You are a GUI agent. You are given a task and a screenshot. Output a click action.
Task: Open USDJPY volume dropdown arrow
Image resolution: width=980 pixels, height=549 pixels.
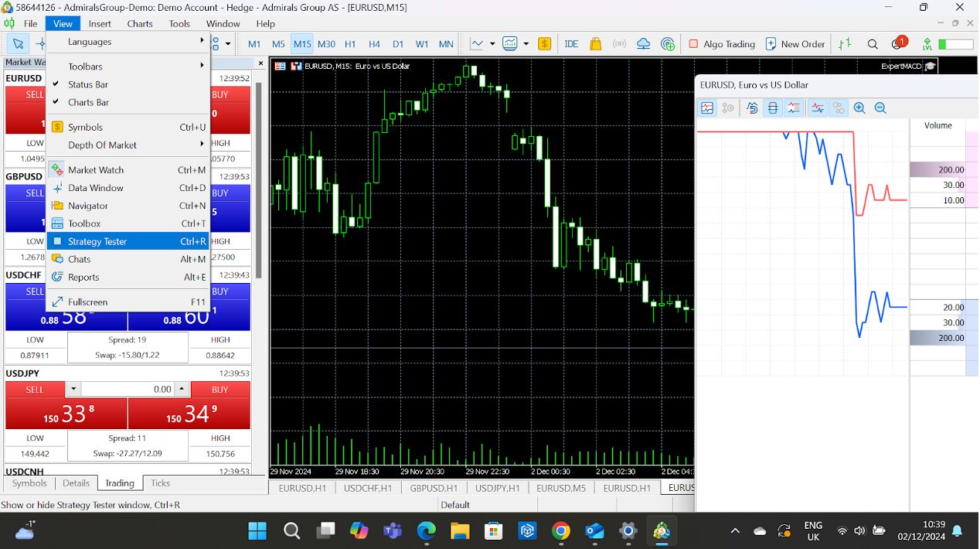coord(73,390)
